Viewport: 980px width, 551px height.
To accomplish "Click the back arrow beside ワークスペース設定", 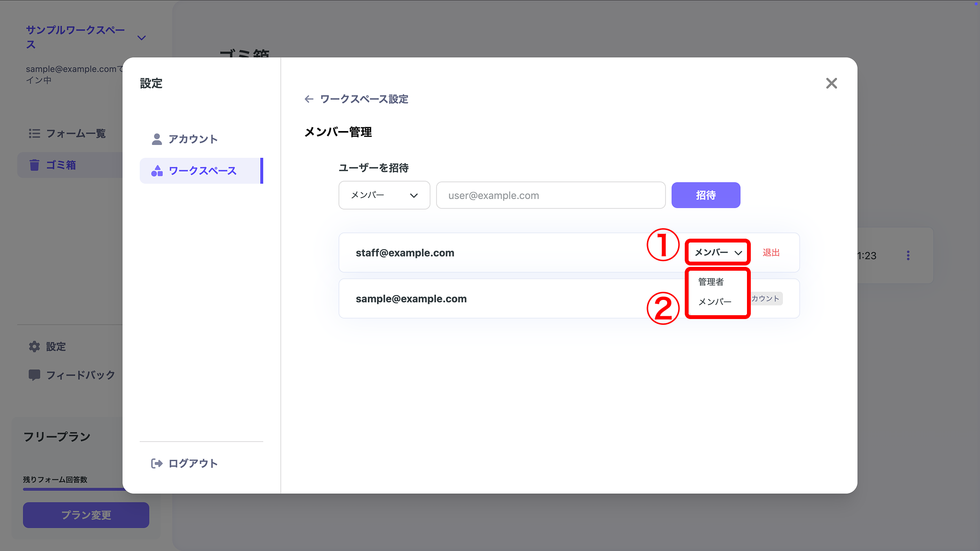I will [309, 99].
